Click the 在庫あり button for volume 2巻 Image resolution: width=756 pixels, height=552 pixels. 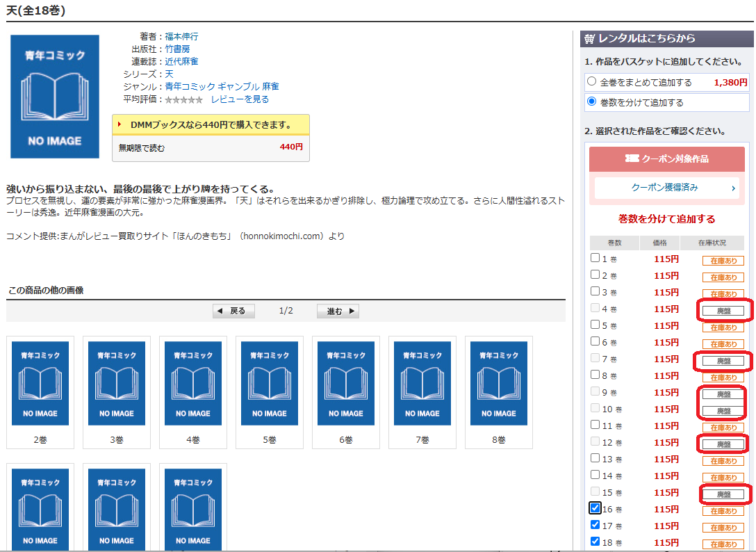(x=723, y=277)
